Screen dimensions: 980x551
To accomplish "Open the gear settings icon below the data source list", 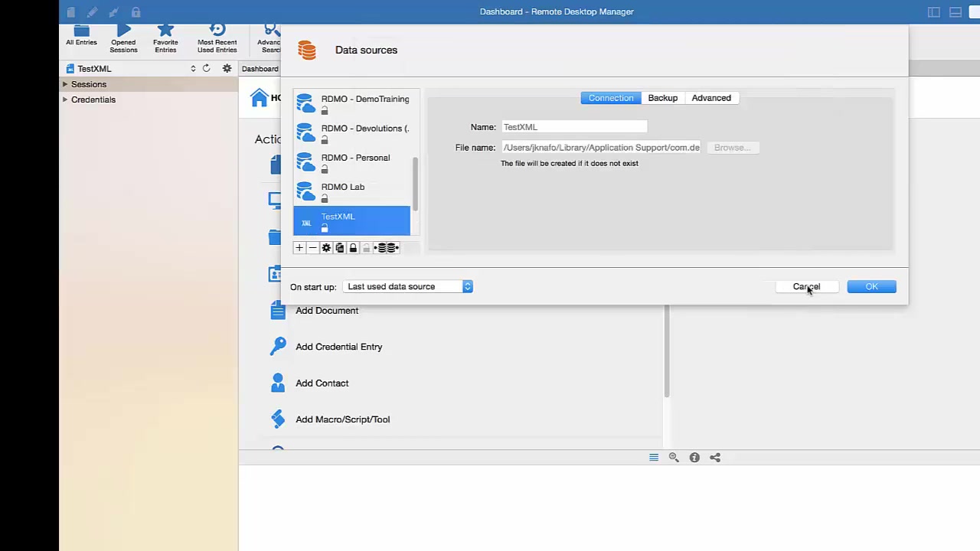I will pos(326,247).
